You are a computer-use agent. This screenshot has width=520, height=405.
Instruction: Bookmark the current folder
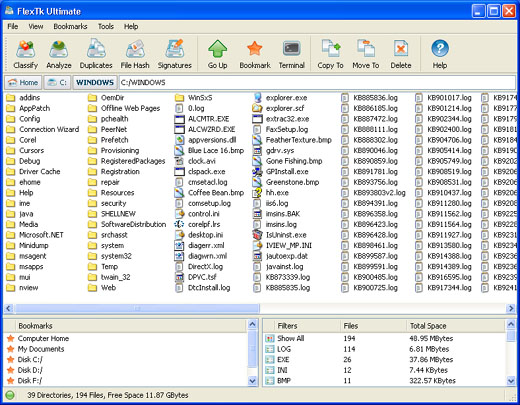255,54
